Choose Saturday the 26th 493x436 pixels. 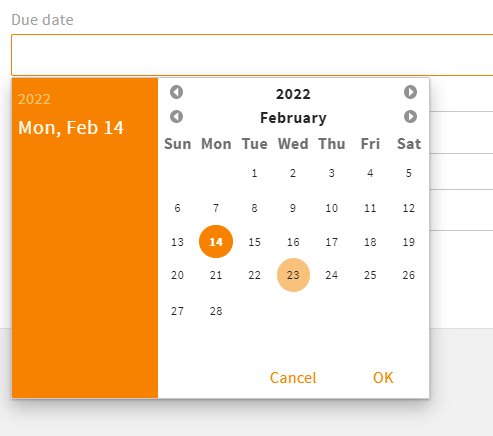pyautogui.click(x=409, y=275)
